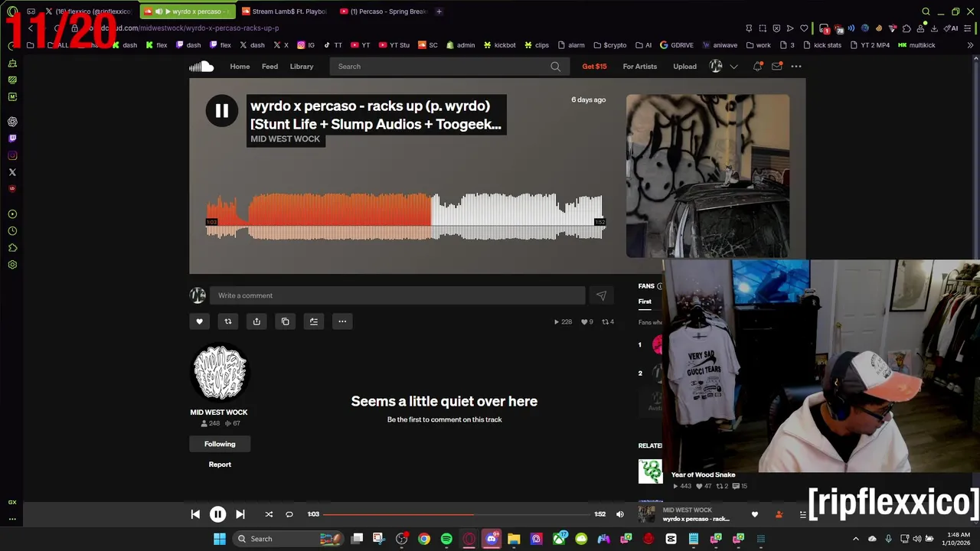Image resolution: width=980 pixels, height=551 pixels.
Task: Like the track with the heart button
Action: (x=199, y=321)
